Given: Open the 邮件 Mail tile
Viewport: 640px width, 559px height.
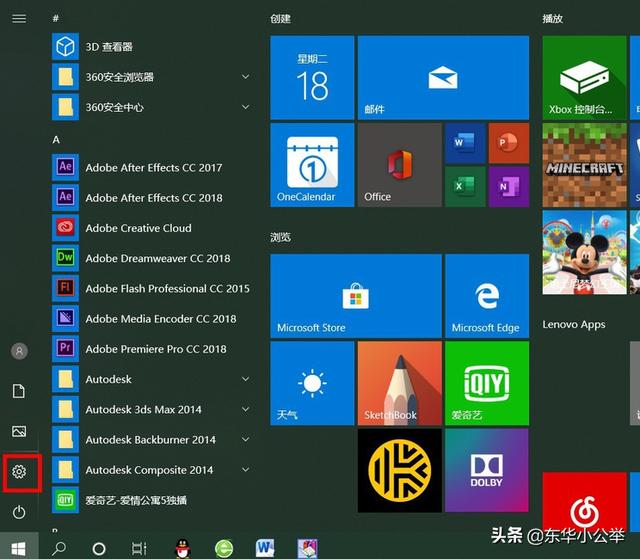Looking at the screenshot, I should click(442, 78).
